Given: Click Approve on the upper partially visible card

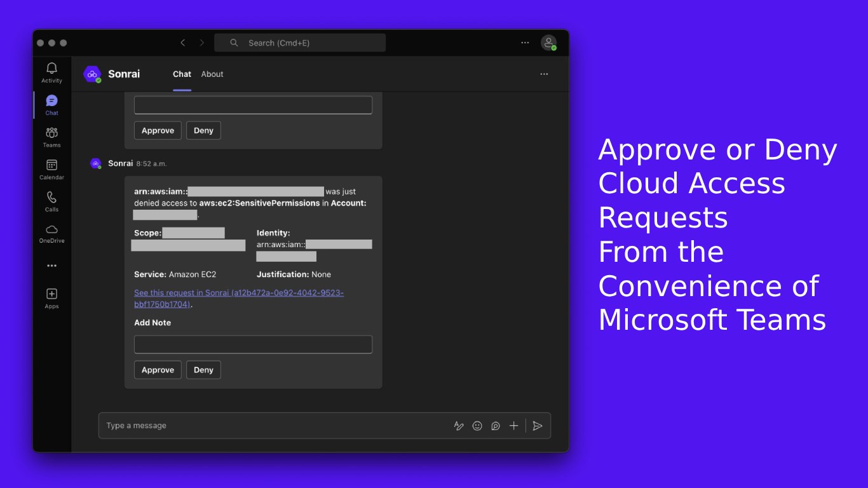Looking at the screenshot, I should (x=158, y=130).
